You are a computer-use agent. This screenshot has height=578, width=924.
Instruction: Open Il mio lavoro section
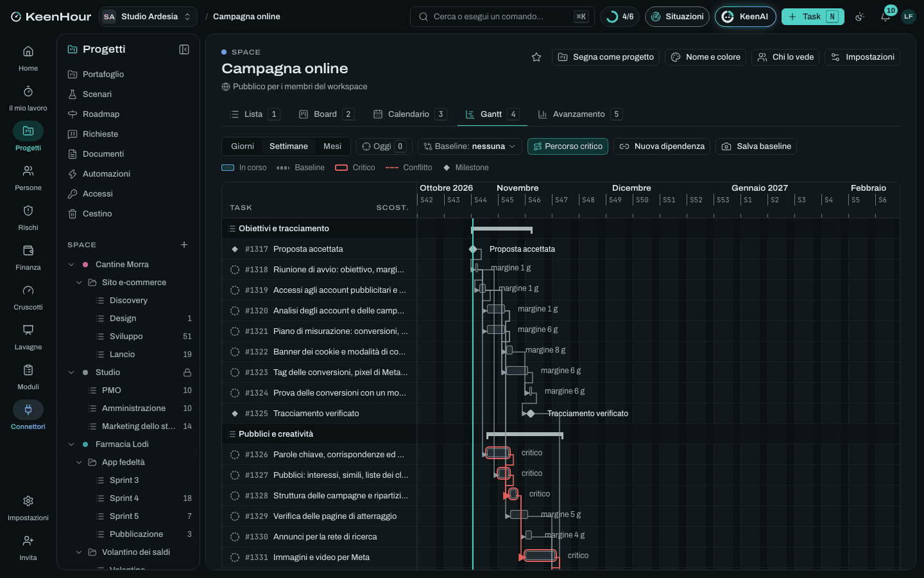pyautogui.click(x=28, y=98)
